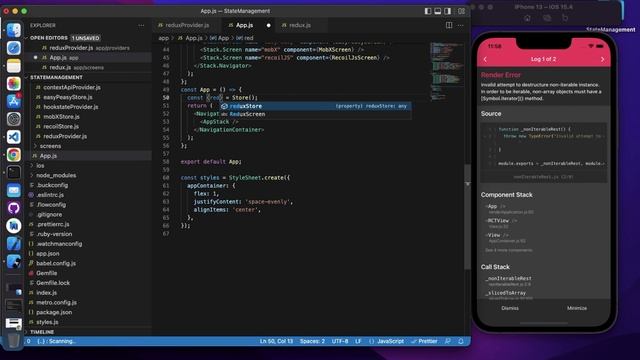Click UTF-8 encoding in status bar

(x=340, y=341)
